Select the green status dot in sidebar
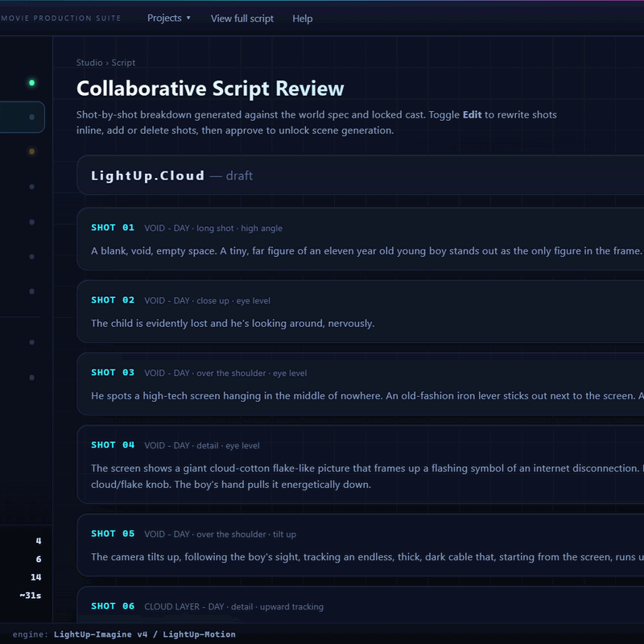 pyautogui.click(x=31, y=83)
